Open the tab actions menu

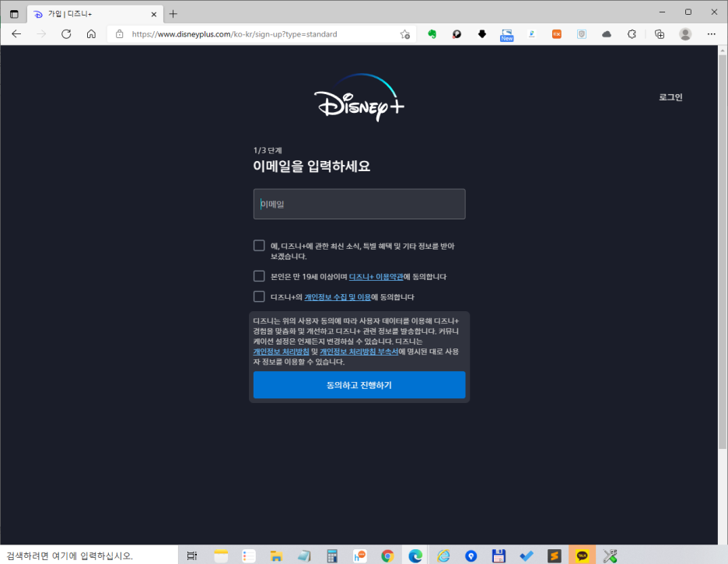click(x=14, y=14)
